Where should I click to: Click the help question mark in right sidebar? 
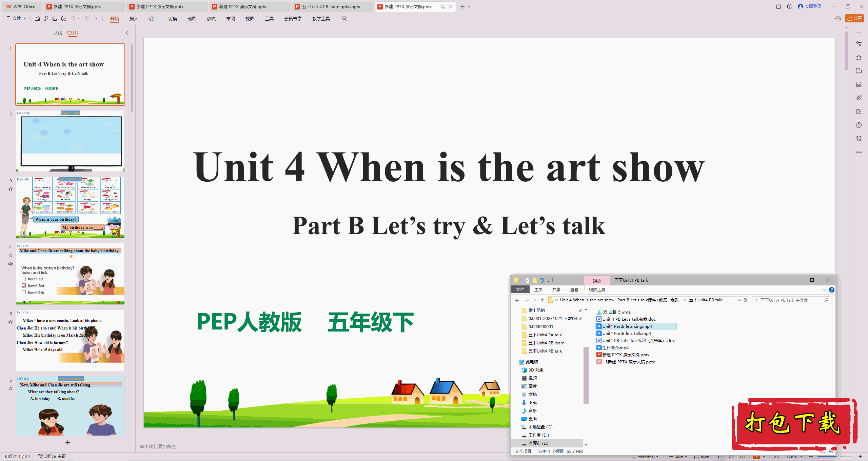click(859, 125)
